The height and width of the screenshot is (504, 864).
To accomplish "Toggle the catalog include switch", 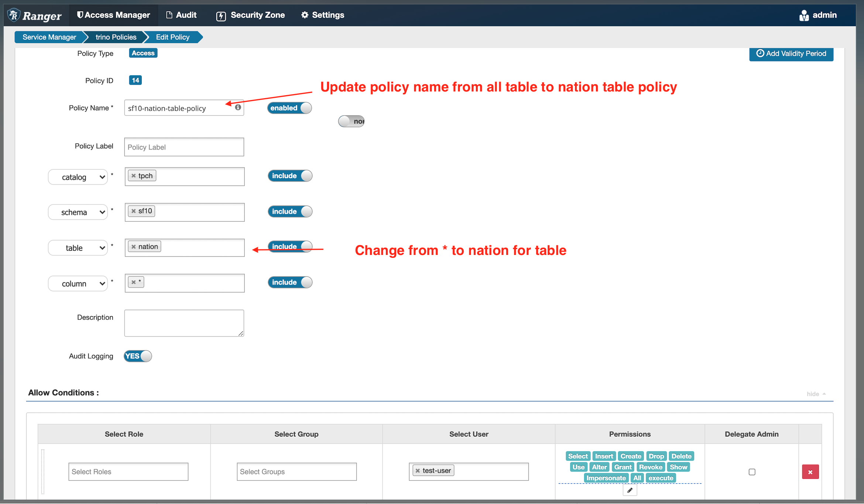I will click(290, 176).
